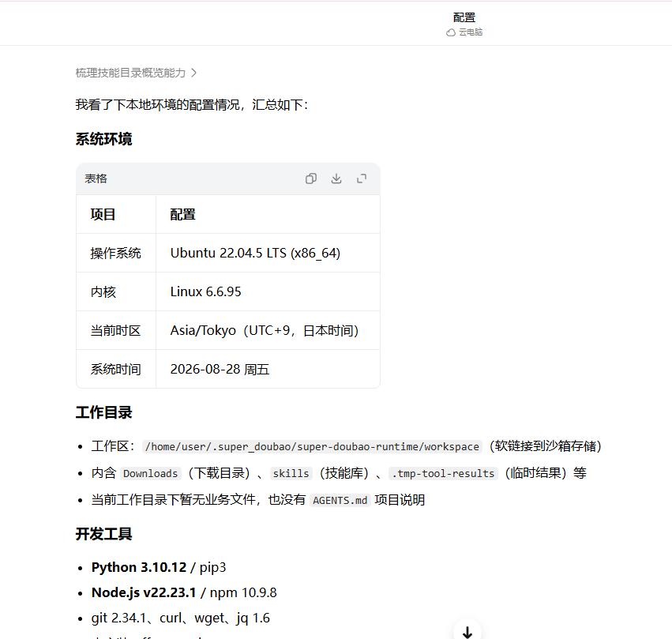Select the Node.js v22.23.1 list item

tap(184, 592)
